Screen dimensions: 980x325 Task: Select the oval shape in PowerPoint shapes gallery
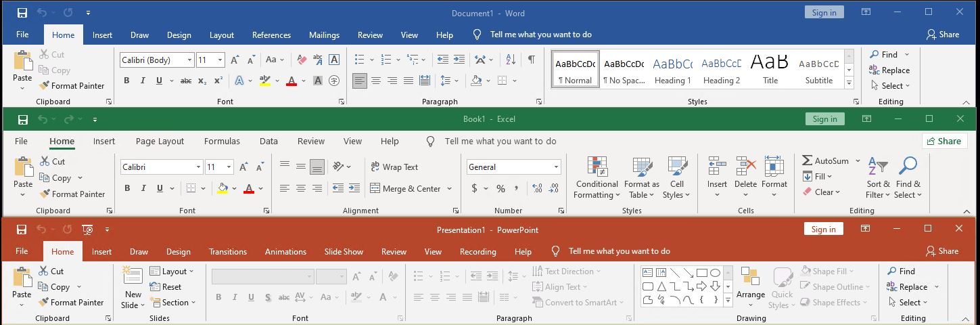(715, 273)
